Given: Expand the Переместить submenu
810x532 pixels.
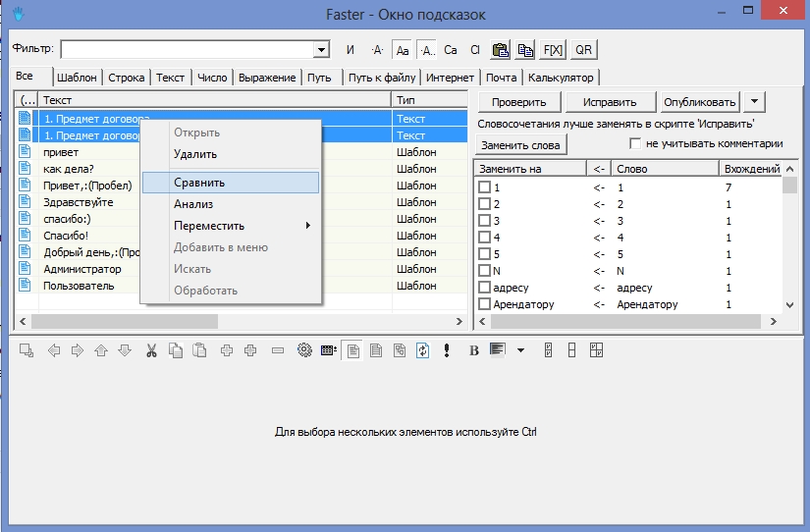Looking at the screenshot, I should click(231, 226).
